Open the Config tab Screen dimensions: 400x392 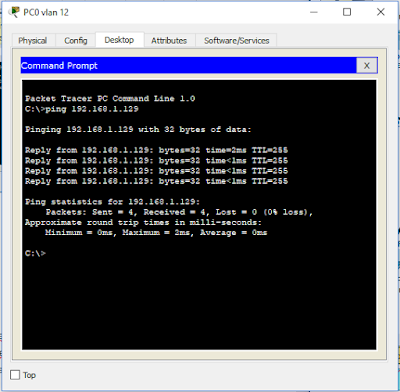click(x=76, y=41)
